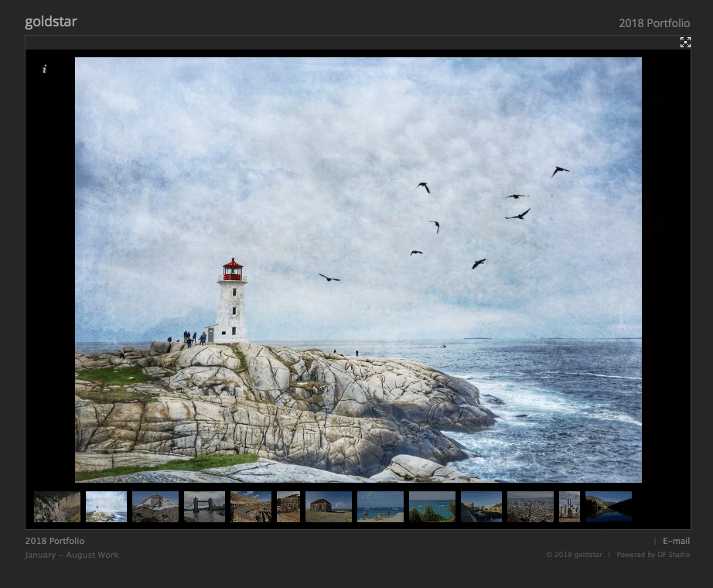Viewport: 713px width, 588px height.
Task: Select the aerial city view thumbnail
Action: tap(530, 507)
